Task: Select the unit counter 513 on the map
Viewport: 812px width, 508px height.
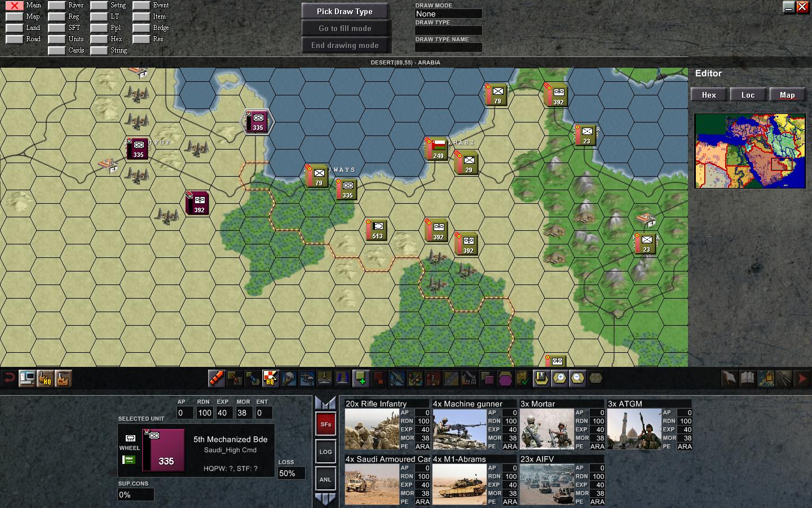Action: (x=377, y=229)
